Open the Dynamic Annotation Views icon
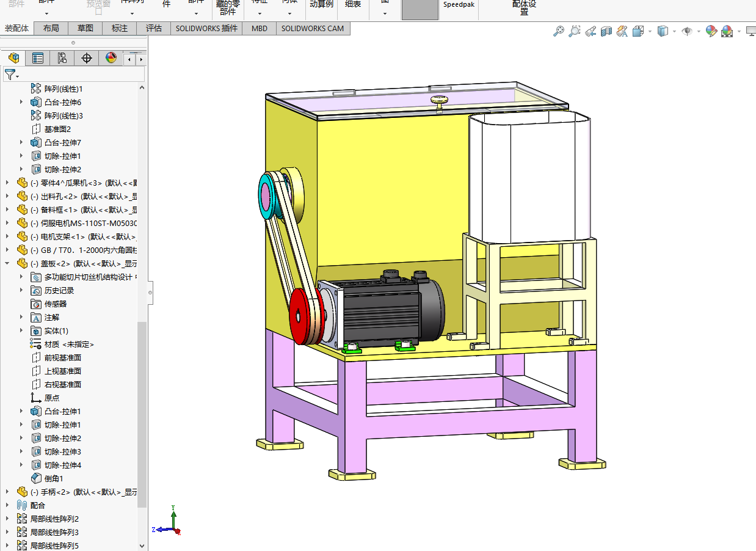Screen dimensions: 756x551 [x=622, y=31]
